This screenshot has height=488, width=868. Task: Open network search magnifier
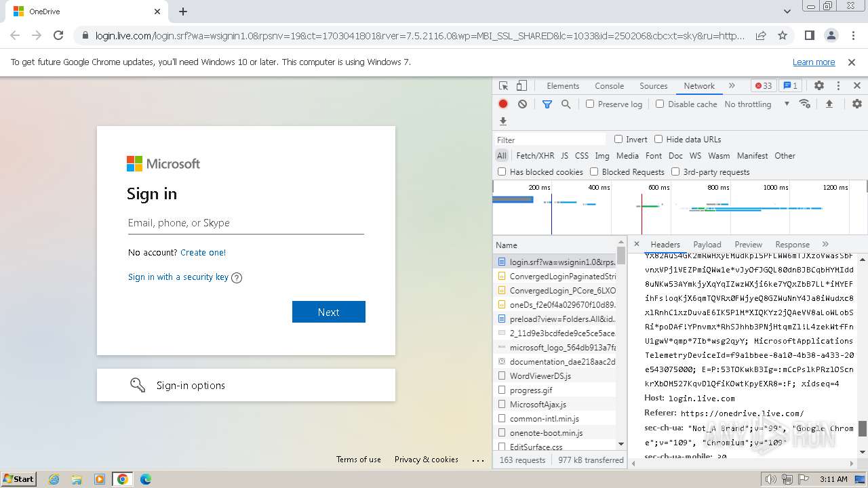pos(566,104)
